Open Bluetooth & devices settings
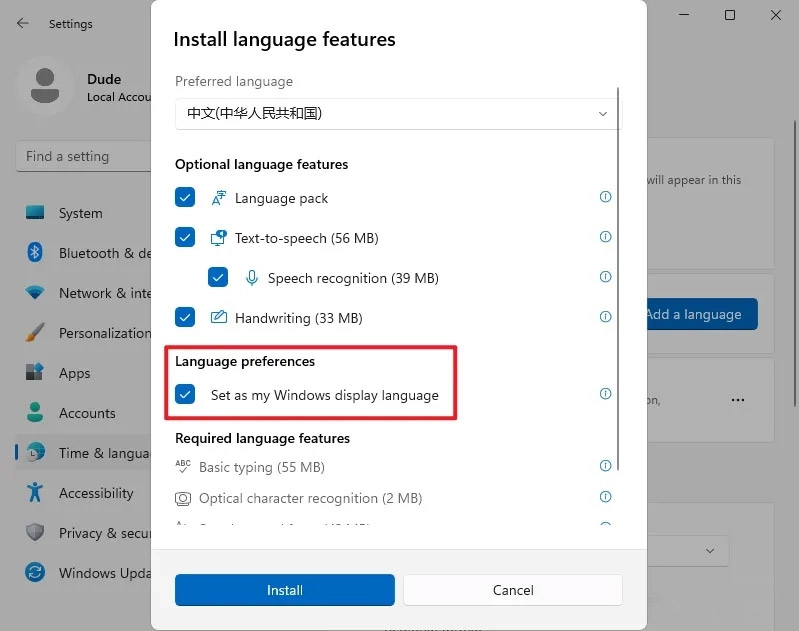Image resolution: width=799 pixels, height=631 pixels. point(84,253)
